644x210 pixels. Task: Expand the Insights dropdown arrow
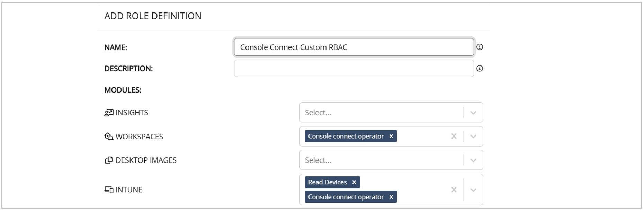(x=473, y=113)
